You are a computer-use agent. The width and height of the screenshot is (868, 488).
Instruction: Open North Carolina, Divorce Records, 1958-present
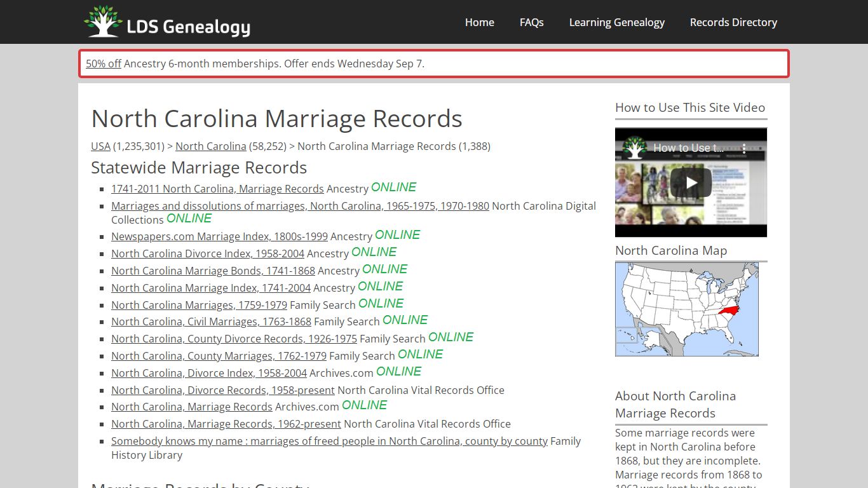[223, 390]
